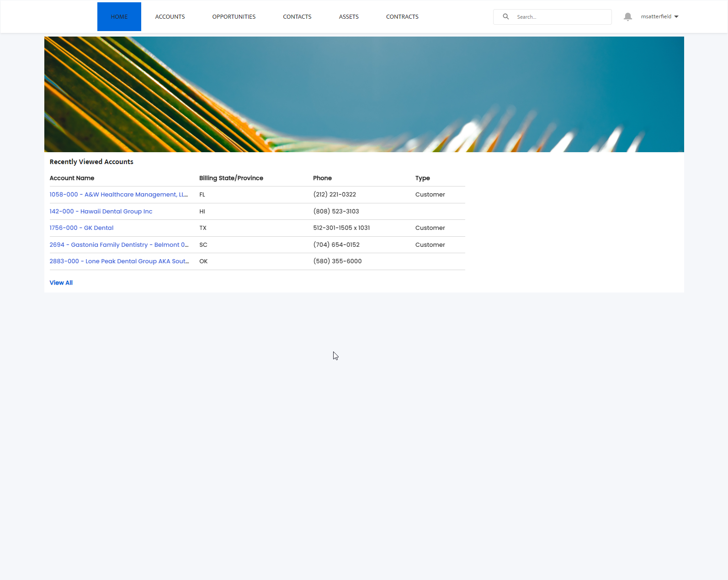
Task: Open the Assets tab
Action: coord(349,17)
